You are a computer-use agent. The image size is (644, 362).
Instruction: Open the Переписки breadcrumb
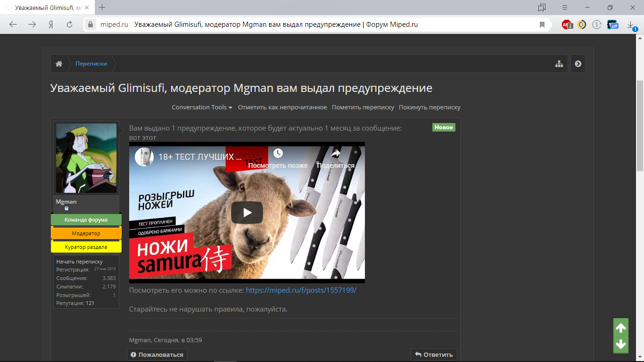[91, 64]
